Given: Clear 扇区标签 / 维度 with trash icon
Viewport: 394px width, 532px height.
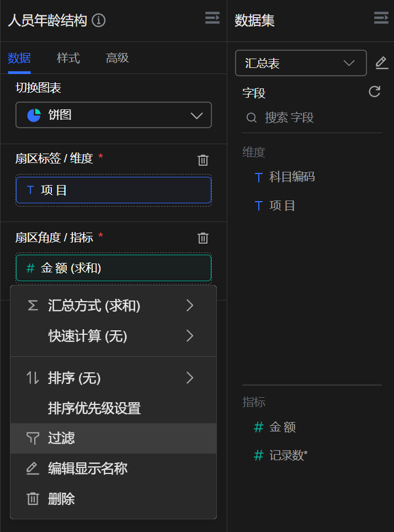Looking at the screenshot, I should 203,160.
